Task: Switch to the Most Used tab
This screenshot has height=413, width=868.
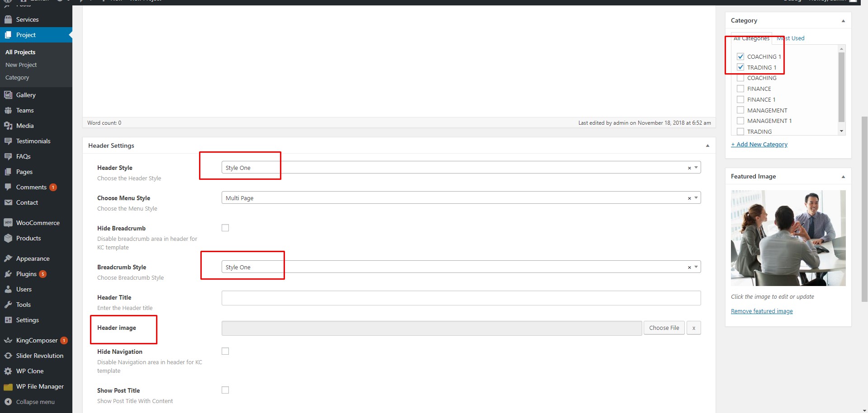Action: click(791, 38)
